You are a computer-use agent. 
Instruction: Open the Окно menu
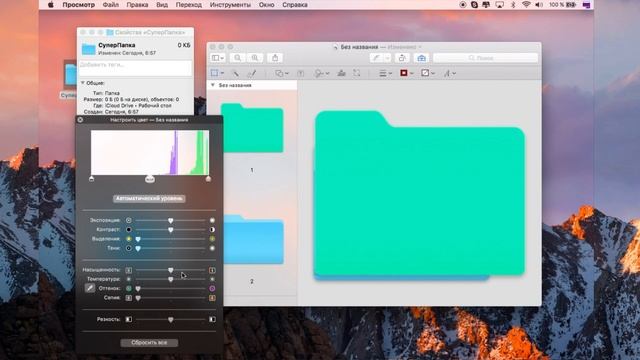pyautogui.click(x=267, y=5)
